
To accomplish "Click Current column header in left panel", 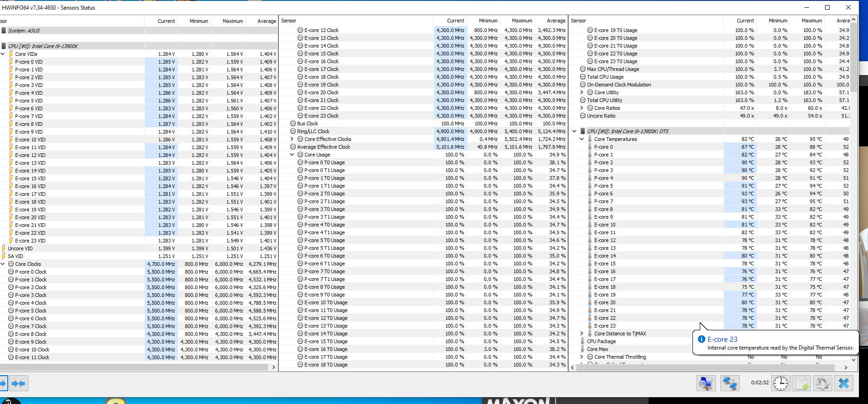I will [x=161, y=21].
